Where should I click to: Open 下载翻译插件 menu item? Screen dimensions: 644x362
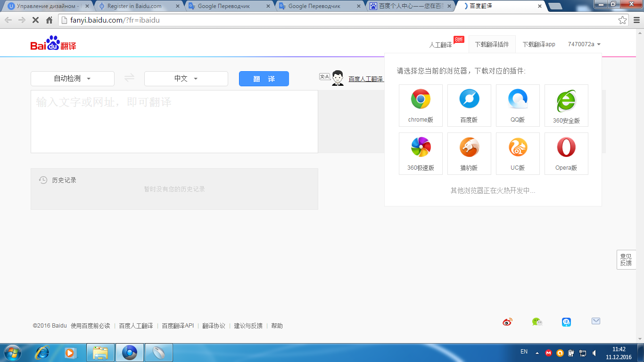click(492, 44)
